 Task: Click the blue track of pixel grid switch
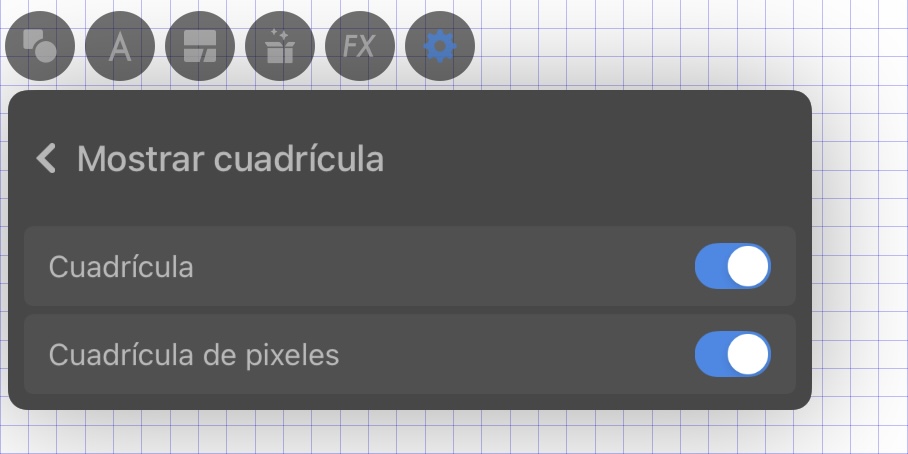click(x=711, y=354)
